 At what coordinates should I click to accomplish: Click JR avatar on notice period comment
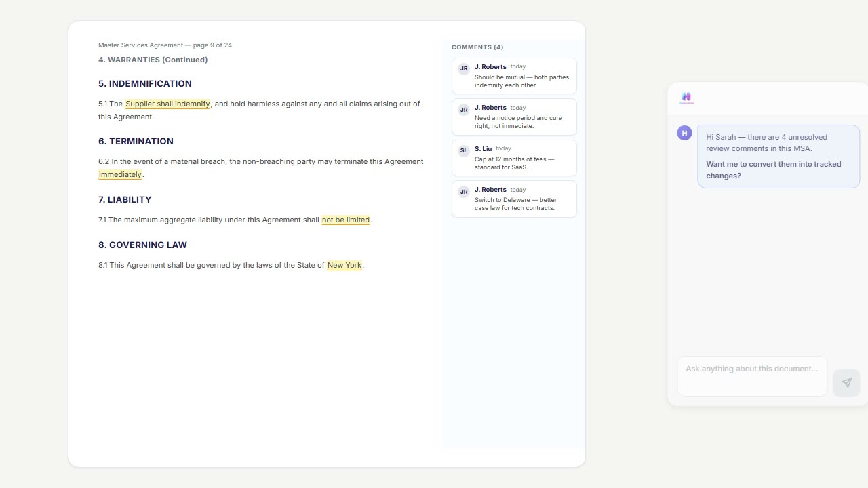(464, 110)
